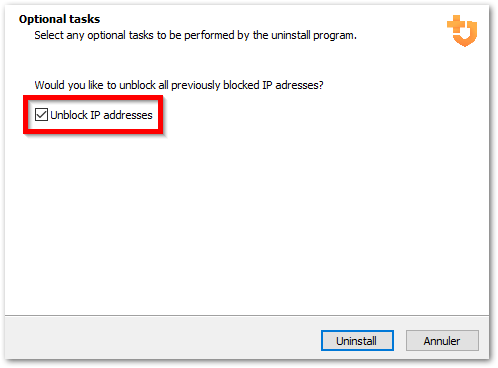Uncheck the Unblock IP addresses checkbox
The image size is (498, 368).
click(x=41, y=115)
